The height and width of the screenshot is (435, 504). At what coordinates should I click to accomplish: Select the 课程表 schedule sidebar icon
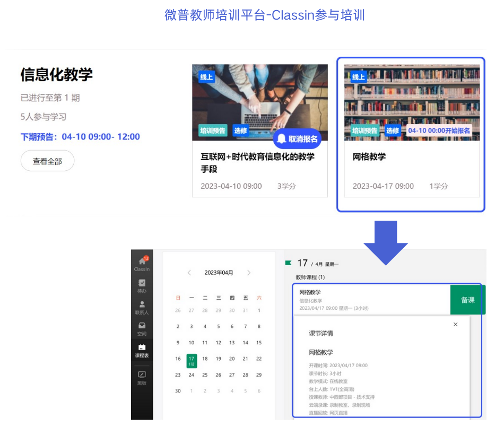(x=142, y=351)
